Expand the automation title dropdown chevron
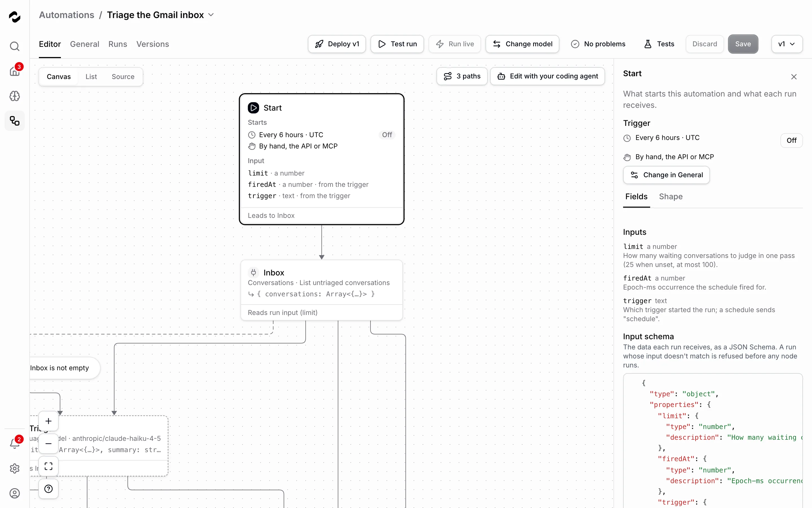Screen dimensions: 812x508 [x=211, y=15]
